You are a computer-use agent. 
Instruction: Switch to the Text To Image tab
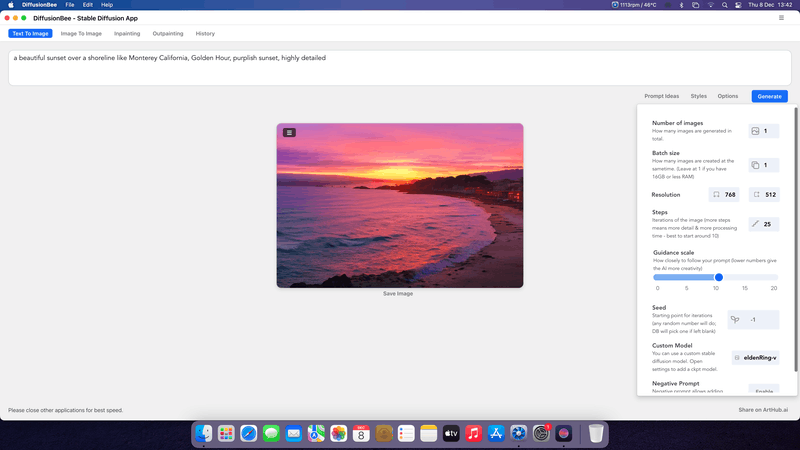[30, 34]
